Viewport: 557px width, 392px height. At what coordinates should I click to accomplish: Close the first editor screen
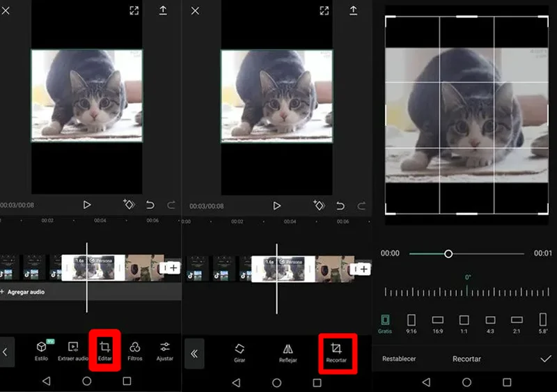click(x=6, y=10)
